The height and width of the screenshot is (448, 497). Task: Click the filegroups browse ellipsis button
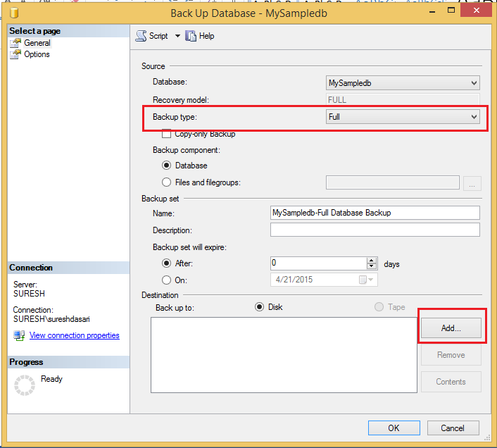[472, 183]
